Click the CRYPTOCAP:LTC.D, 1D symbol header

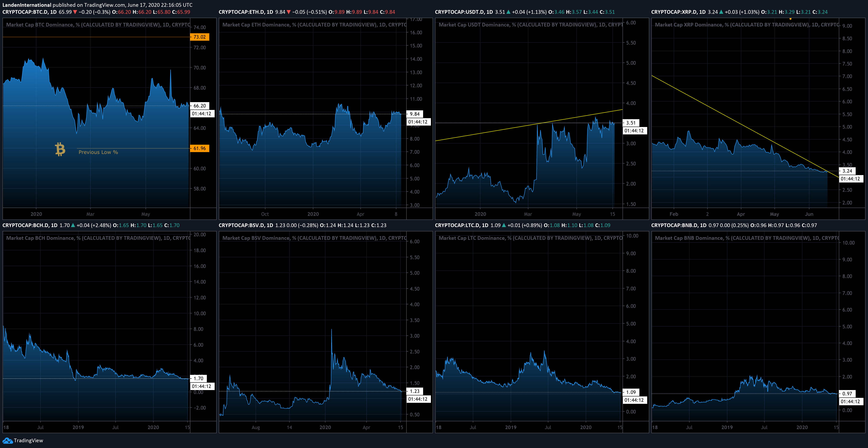pyautogui.click(x=462, y=225)
